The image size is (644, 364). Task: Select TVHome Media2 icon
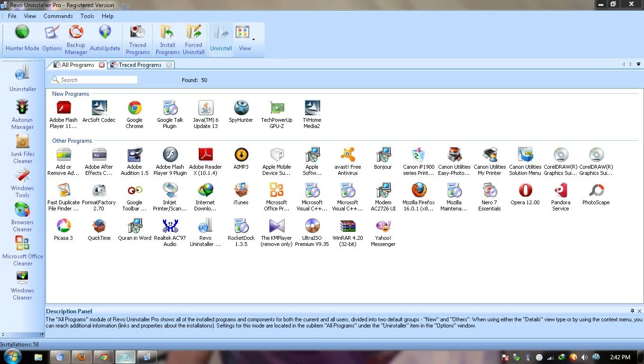pyautogui.click(x=312, y=114)
